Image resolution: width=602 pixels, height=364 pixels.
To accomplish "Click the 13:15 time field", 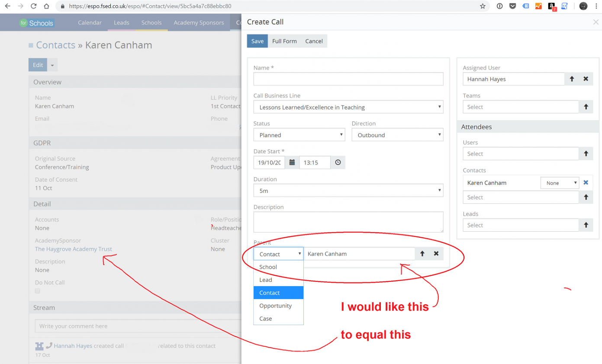I will [x=315, y=163].
